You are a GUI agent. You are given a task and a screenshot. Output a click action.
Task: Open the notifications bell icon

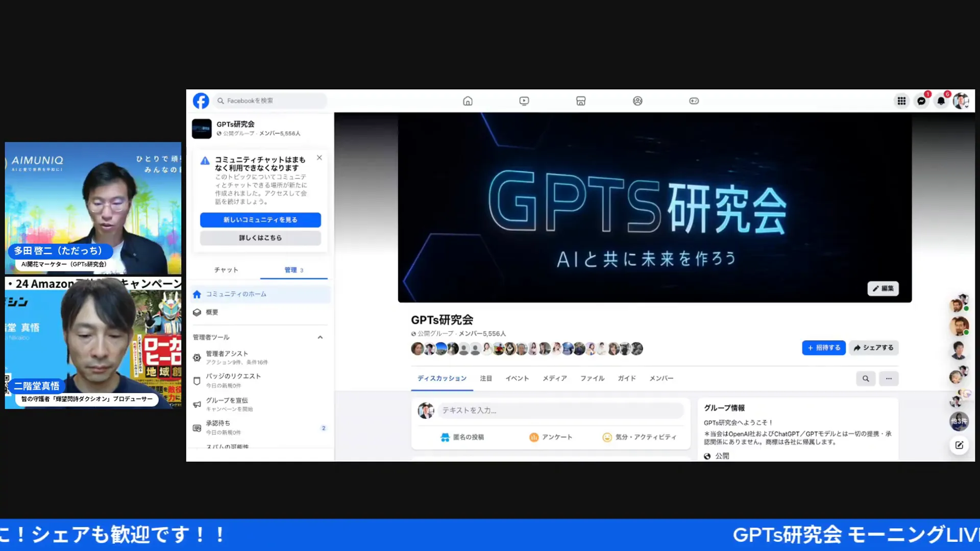tap(941, 101)
